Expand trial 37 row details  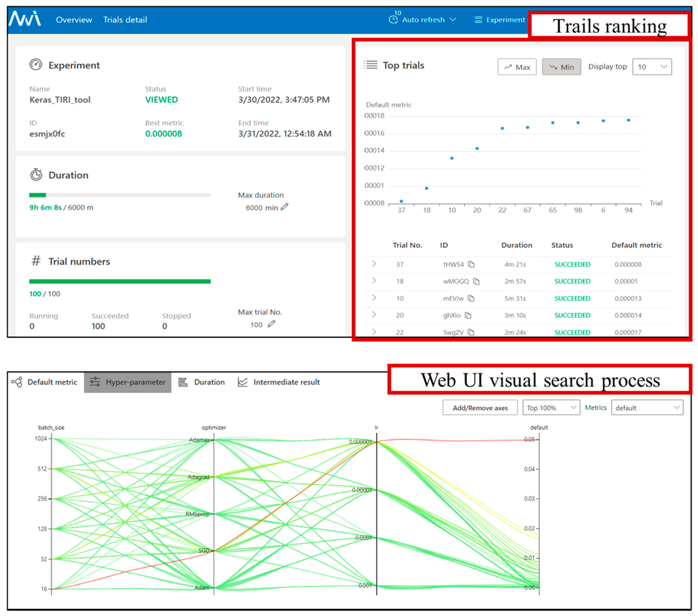click(374, 264)
